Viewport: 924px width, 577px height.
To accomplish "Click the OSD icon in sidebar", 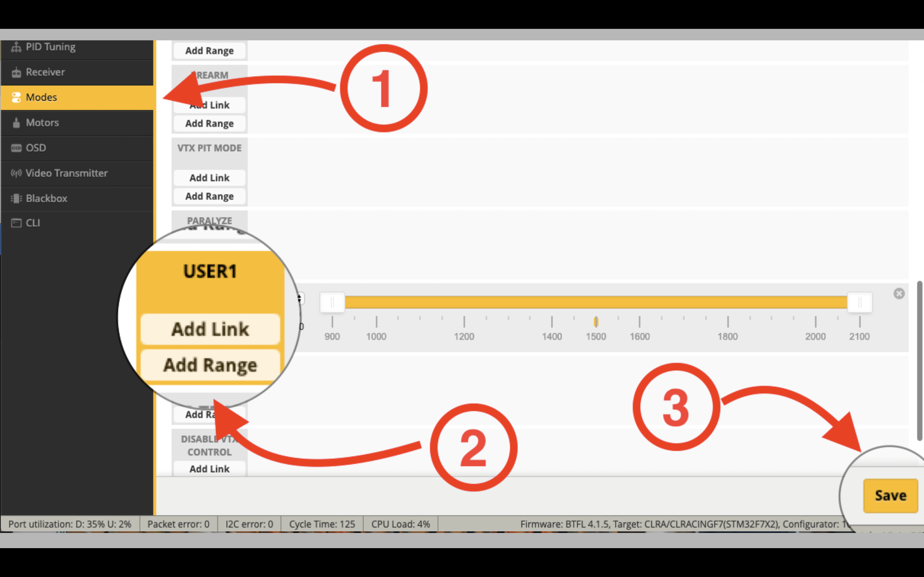I will click(x=16, y=148).
